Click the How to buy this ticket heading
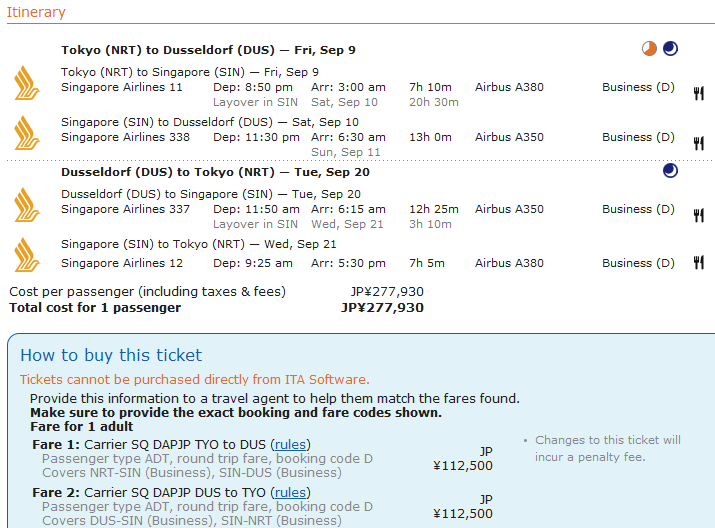The image size is (715, 528). point(111,355)
